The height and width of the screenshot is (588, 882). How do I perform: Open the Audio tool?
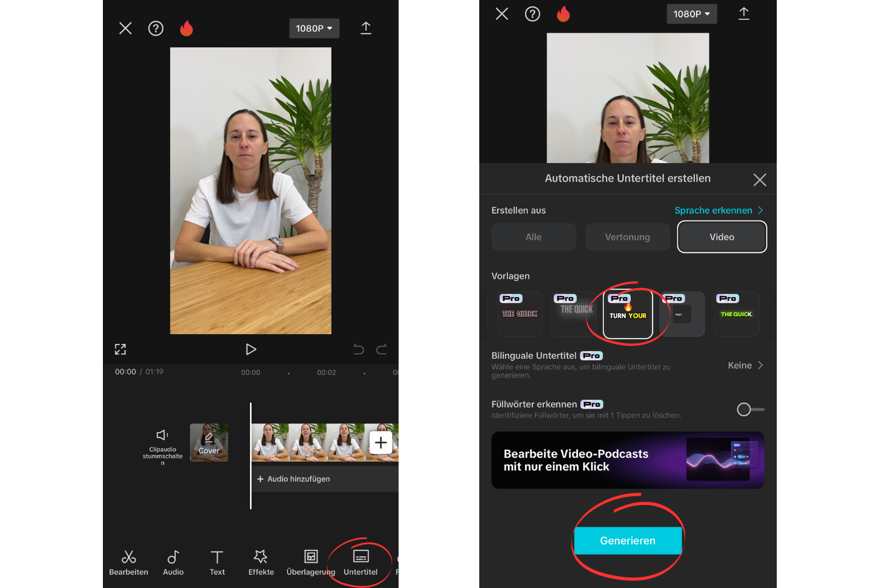tap(173, 563)
